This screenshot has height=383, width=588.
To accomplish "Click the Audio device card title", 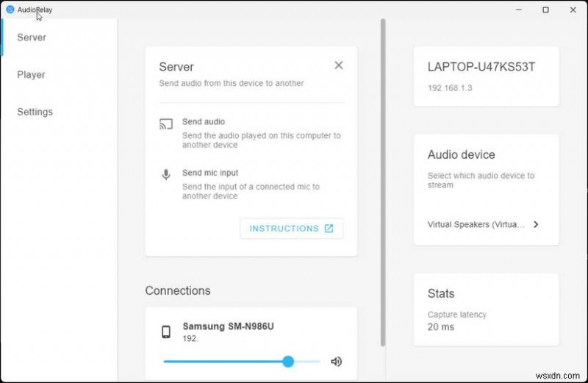I will 462,154.
